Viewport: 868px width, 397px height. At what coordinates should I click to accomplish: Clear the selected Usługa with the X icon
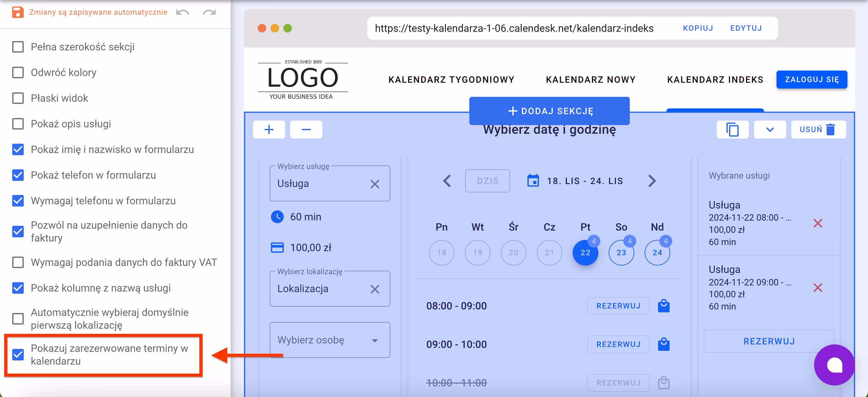pyautogui.click(x=375, y=184)
